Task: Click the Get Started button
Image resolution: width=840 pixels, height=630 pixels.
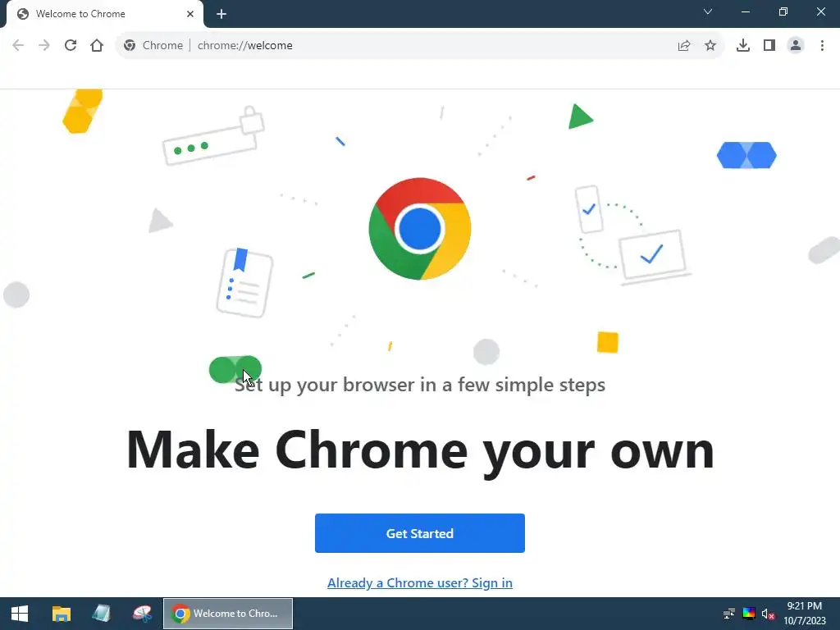Action: click(420, 533)
